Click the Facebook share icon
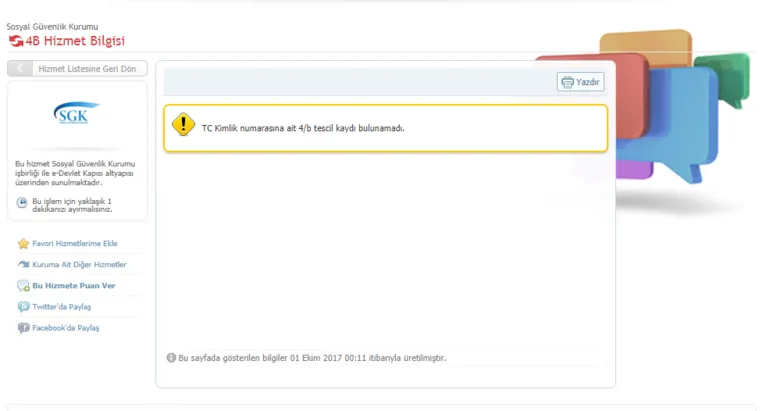Viewport: 770px width, 411px height. coord(23,328)
